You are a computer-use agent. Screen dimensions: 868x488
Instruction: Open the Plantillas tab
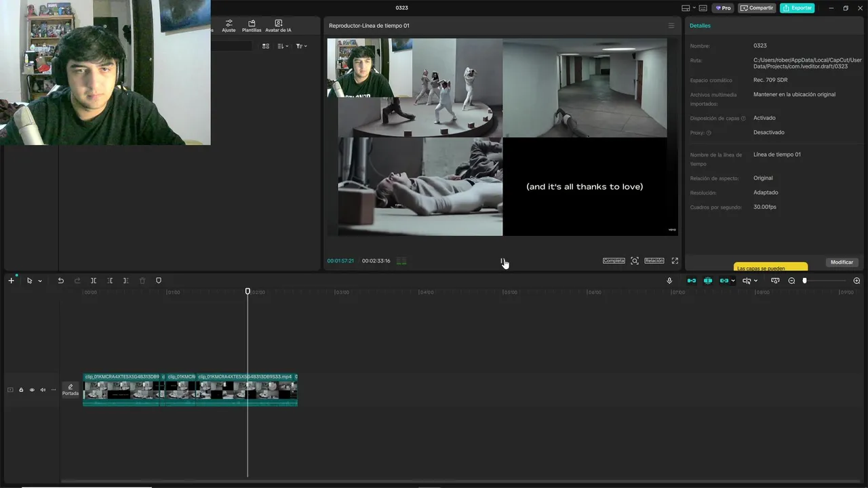(252, 26)
